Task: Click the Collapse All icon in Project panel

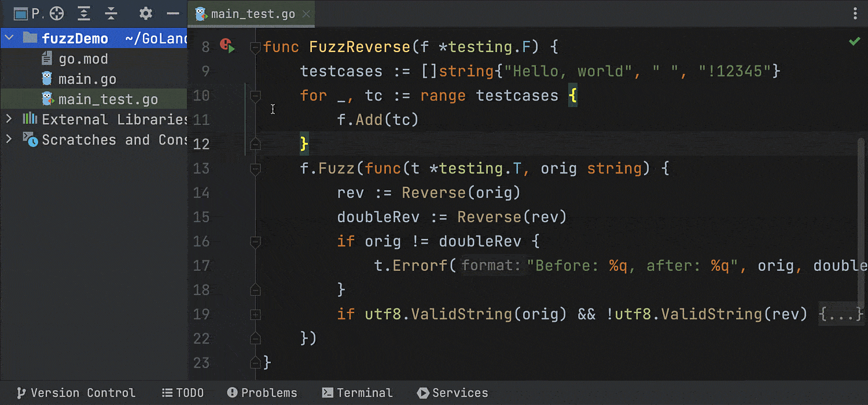Action: tap(112, 13)
